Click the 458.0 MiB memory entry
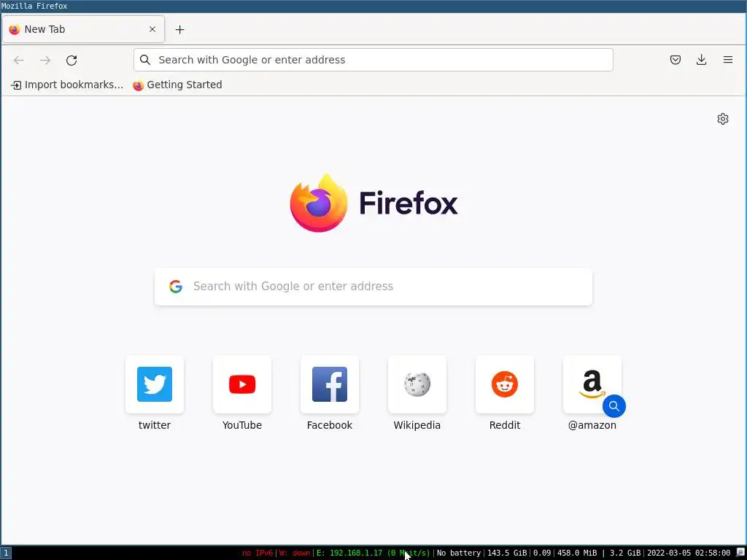This screenshot has height=560, width=747. tap(577, 553)
